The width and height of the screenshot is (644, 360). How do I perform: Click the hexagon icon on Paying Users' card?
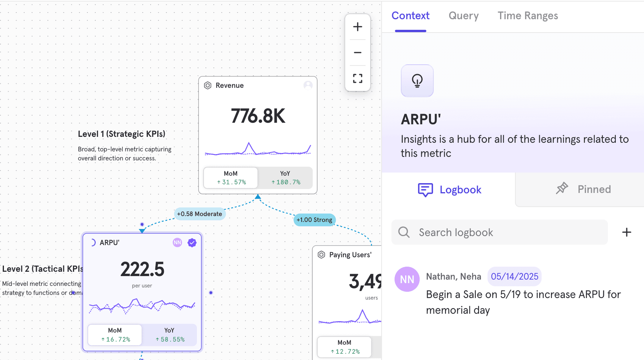click(321, 255)
